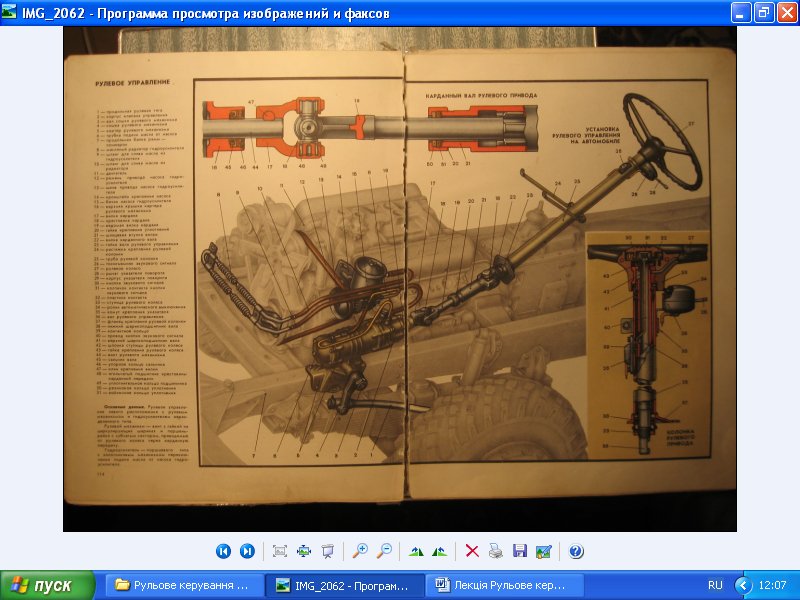Switch to the Рульове керування folder in the taskbar
This screenshot has height=600, width=800.
[x=185, y=585]
